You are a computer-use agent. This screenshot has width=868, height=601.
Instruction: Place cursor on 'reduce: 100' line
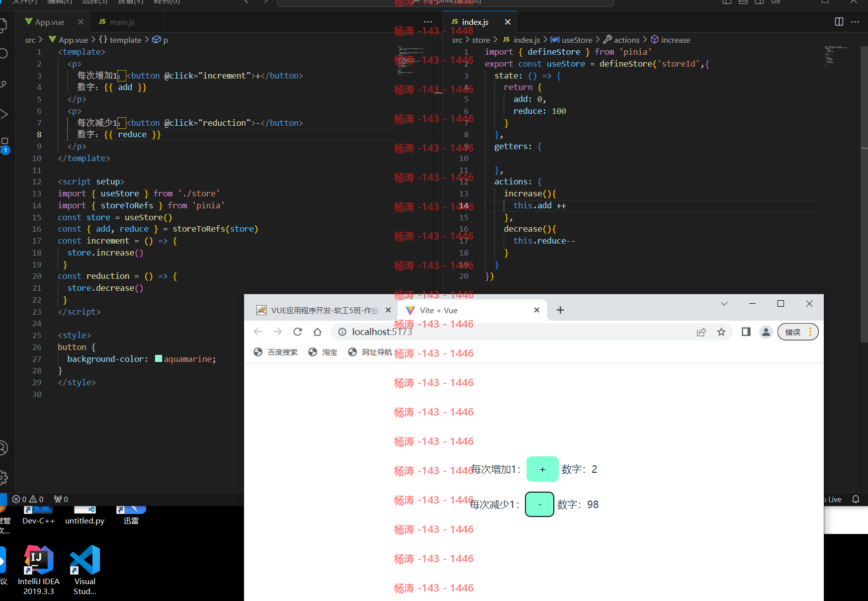(x=539, y=111)
